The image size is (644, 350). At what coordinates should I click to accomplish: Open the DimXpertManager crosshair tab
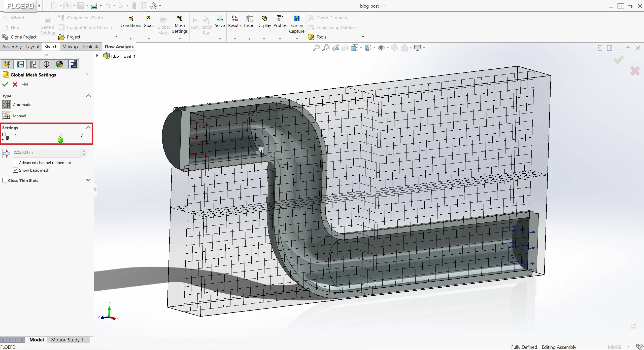(x=46, y=64)
